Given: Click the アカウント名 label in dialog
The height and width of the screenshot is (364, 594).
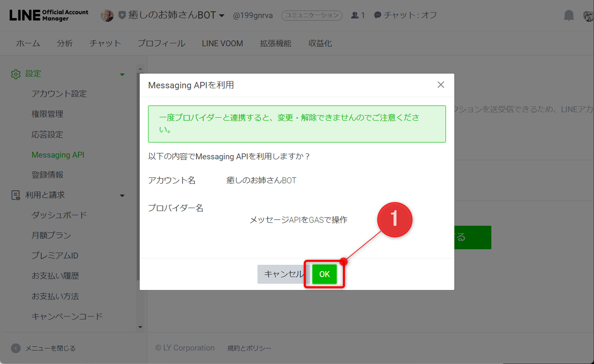Looking at the screenshot, I should [x=172, y=180].
